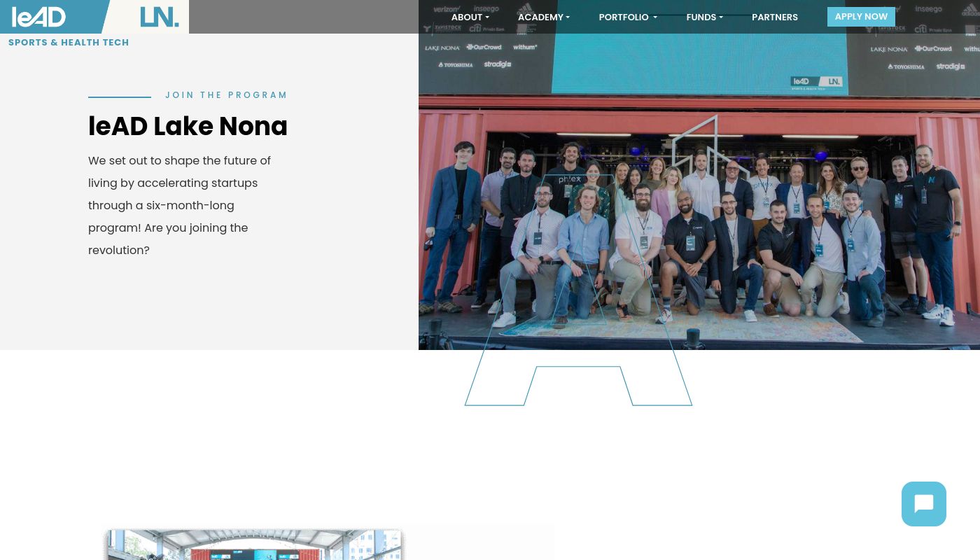Image resolution: width=980 pixels, height=560 pixels.
Task: Click the leAD Lake Nona heading
Action: (188, 126)
